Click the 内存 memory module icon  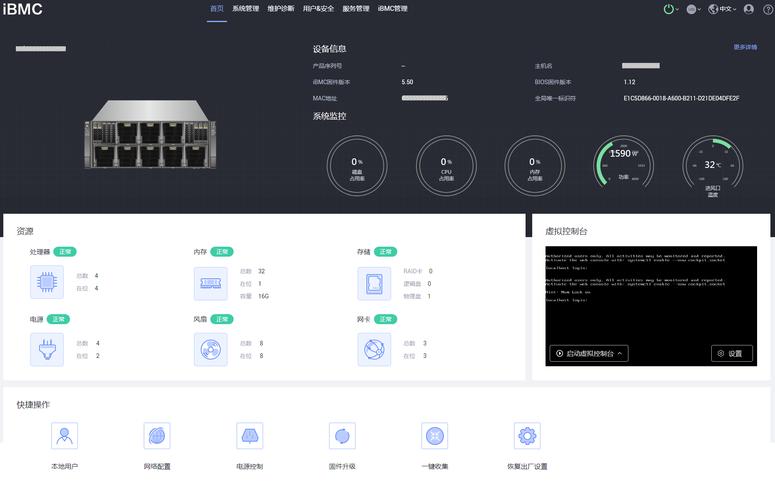(x=211, y=283)
